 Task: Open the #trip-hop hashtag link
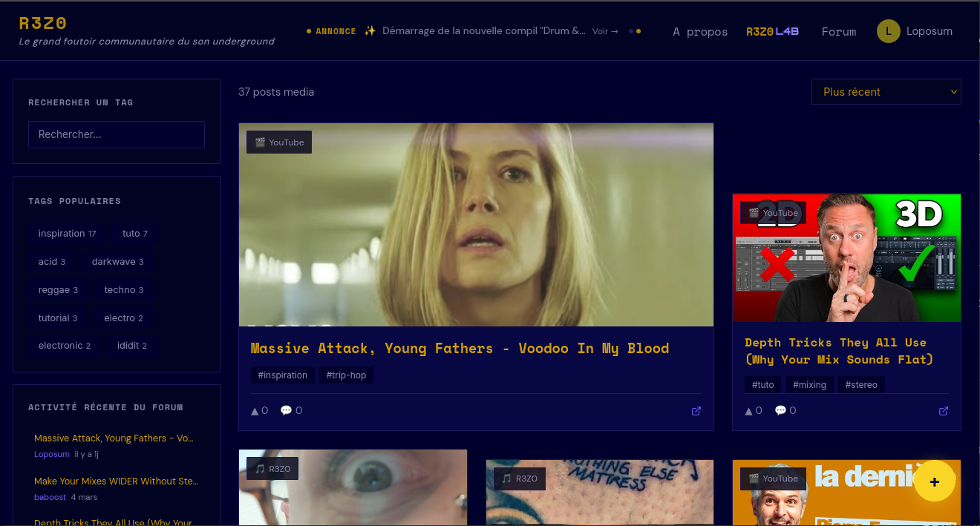tap(346, 375)
